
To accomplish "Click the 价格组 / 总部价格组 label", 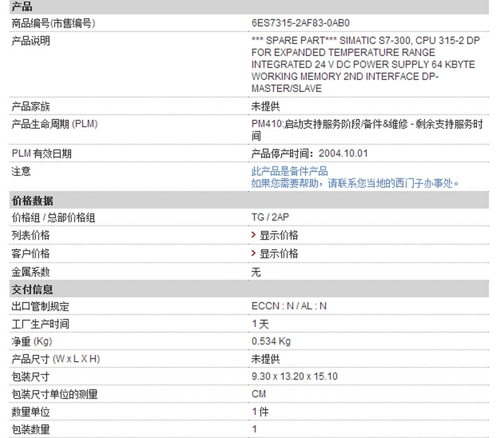I will coord(54,217).
